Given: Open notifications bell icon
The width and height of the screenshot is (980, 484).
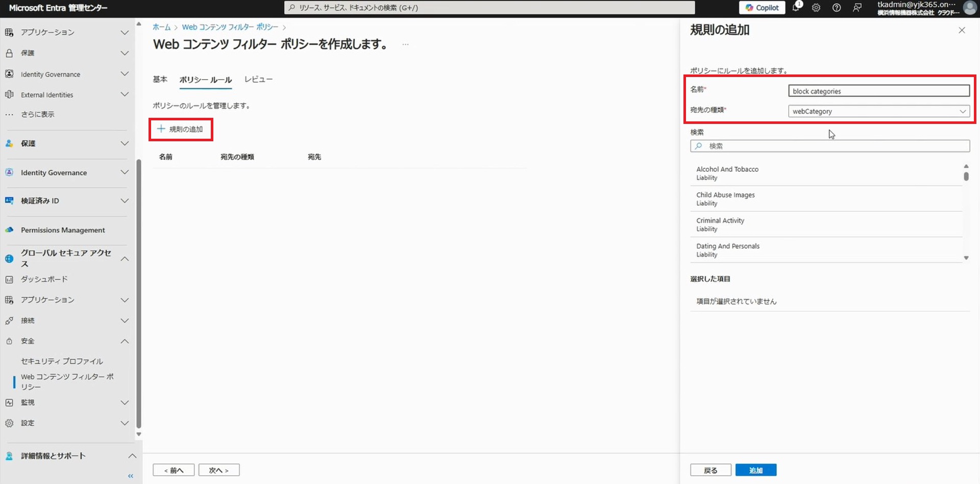Looking at the screenshot, I should (x=796, y=7).
